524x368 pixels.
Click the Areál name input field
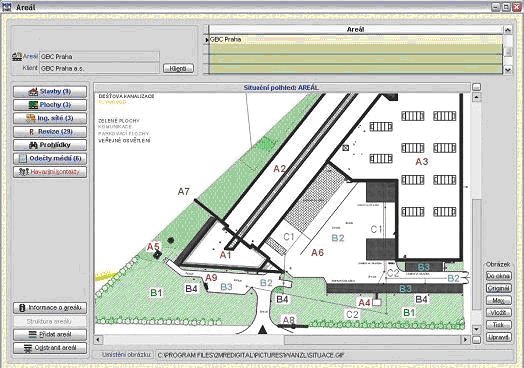pyautogui.click(x=100, y=56)
